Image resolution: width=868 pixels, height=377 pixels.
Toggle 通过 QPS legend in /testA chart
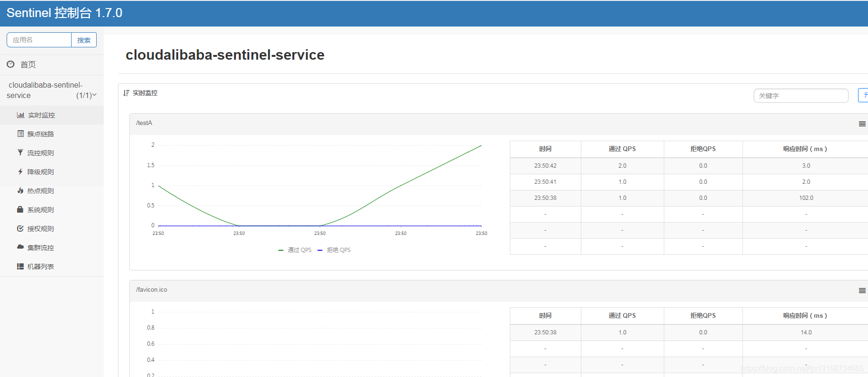[295, 250]
